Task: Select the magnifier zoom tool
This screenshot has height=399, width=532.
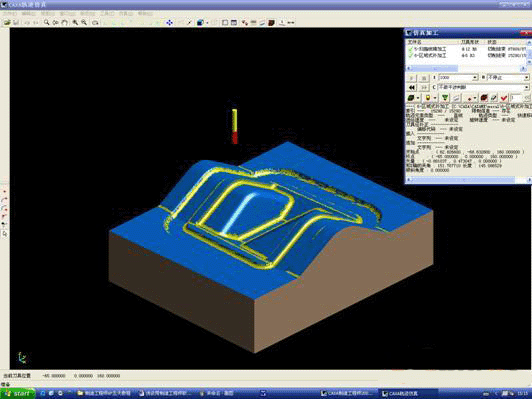Action: point(46,22)
